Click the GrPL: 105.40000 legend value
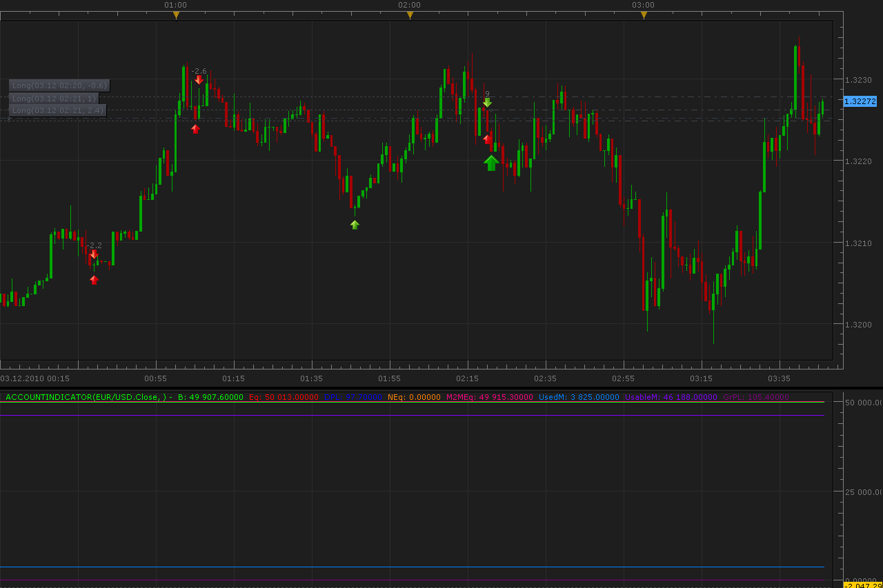Viewport: 883px width, 588px height. point(756,397)
